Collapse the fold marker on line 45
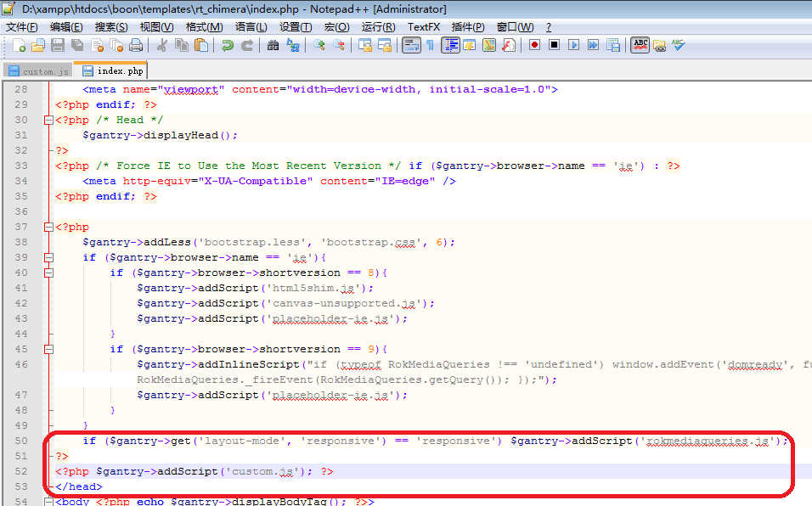Image resolution: width=812 pixels, height=506 pixels. (48, 349)
